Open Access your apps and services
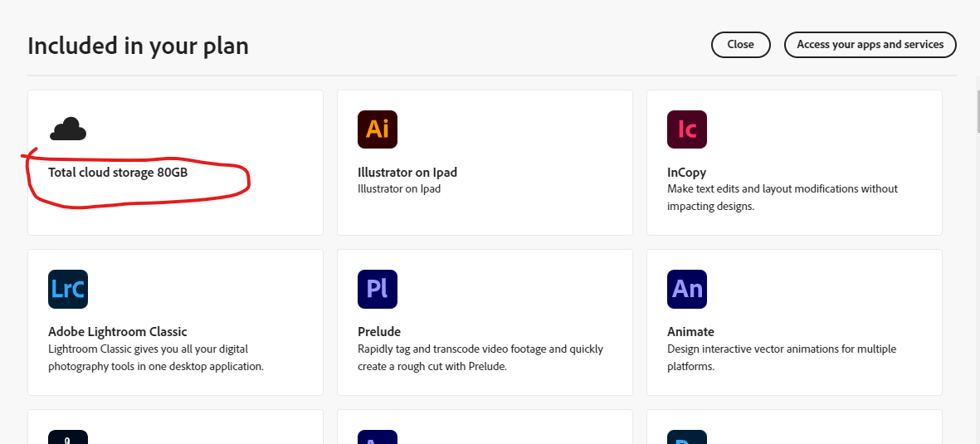Viewport: 980px width, 444px height. point(870,45)
